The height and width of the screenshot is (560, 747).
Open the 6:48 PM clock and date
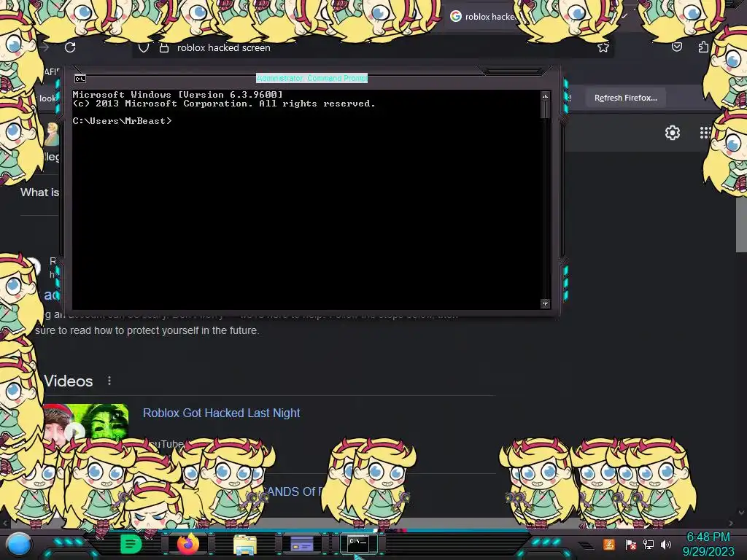tap(708, 544)
